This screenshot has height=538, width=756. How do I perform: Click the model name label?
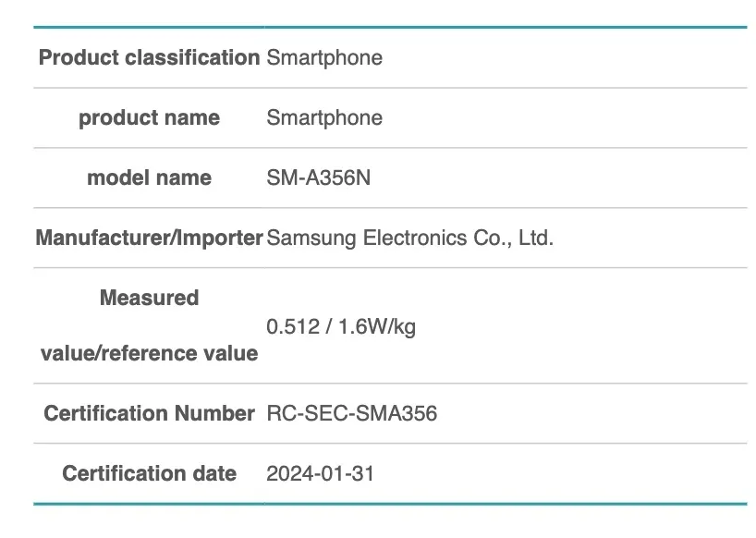click(149, 178)
